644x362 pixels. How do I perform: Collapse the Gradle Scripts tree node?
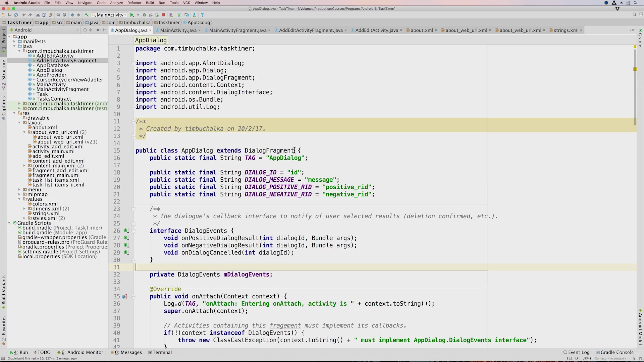9,223
